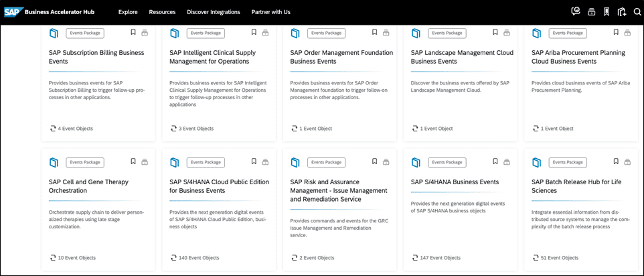The image size is (644, 276).
Task: Click '51 Event Objects' text
Action: click(560, 258)
